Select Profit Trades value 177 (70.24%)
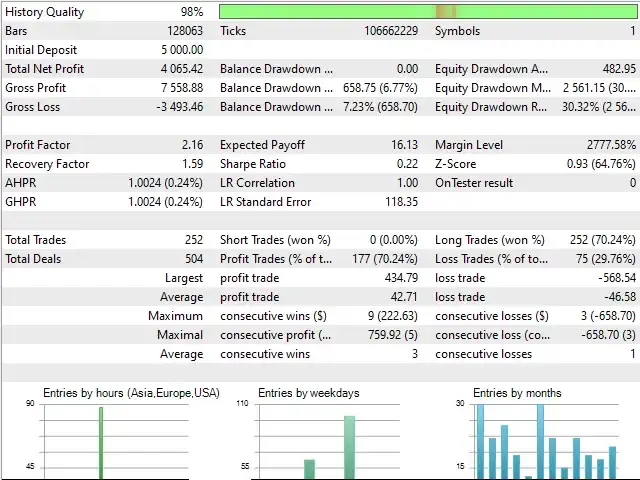This screenshot has height=480, width=640. pos(385,259)
